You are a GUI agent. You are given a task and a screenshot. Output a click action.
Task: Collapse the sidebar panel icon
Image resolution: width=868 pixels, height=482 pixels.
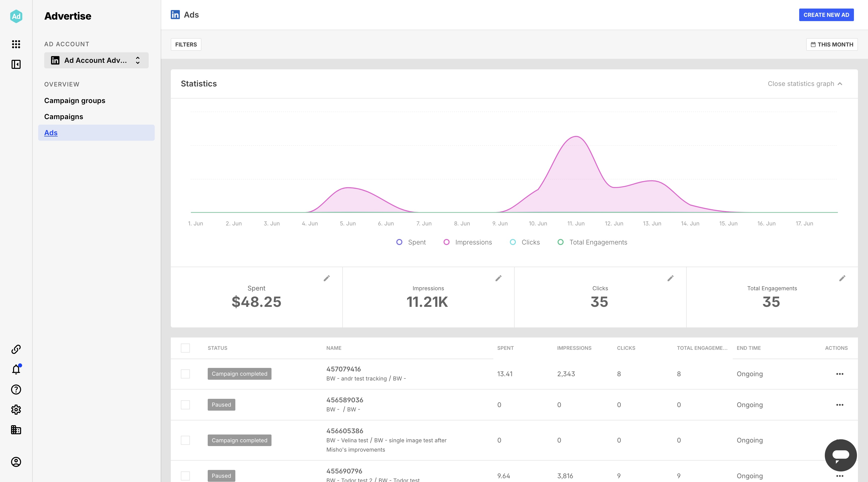[16, 64]
